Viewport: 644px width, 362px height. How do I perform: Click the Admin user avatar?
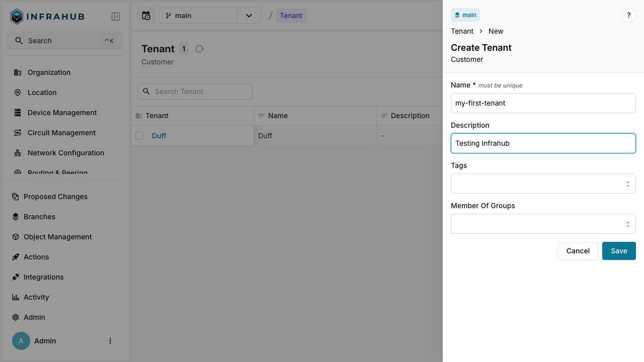coord(21,341)
